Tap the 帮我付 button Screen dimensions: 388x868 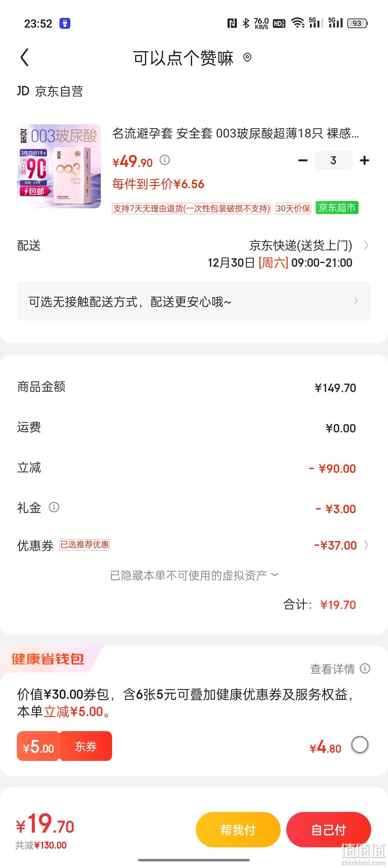[238, 829]
